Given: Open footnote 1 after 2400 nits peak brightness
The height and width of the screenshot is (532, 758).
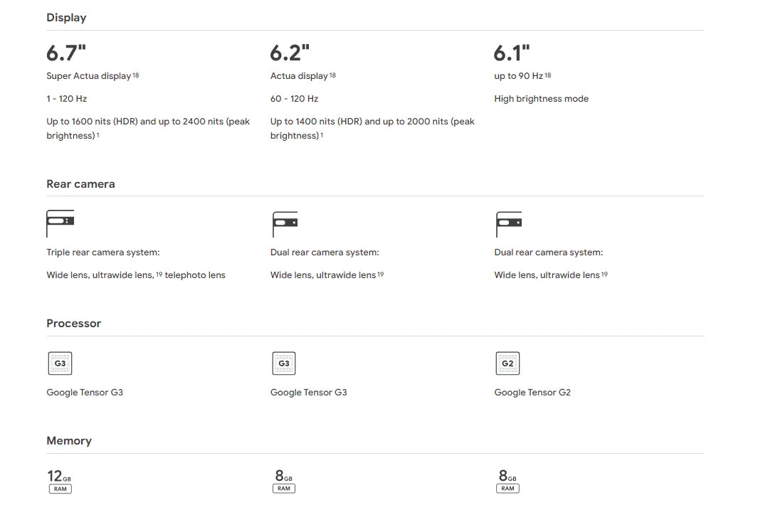Looking at the screenshot, I should coord(98,134).
